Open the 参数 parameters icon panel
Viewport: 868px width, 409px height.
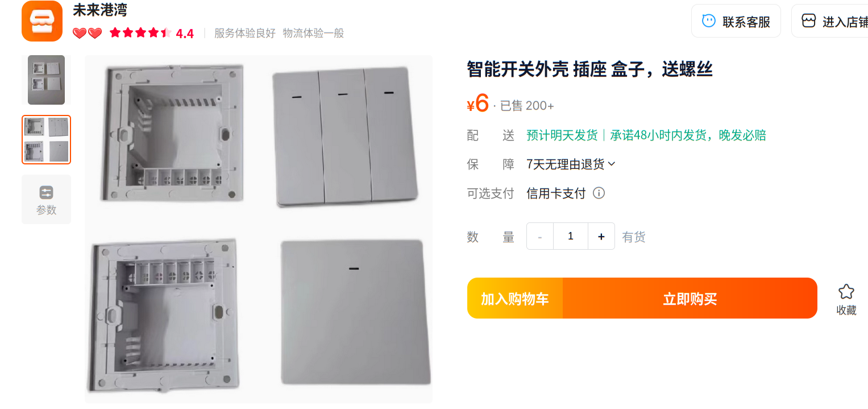coord(46,200)
